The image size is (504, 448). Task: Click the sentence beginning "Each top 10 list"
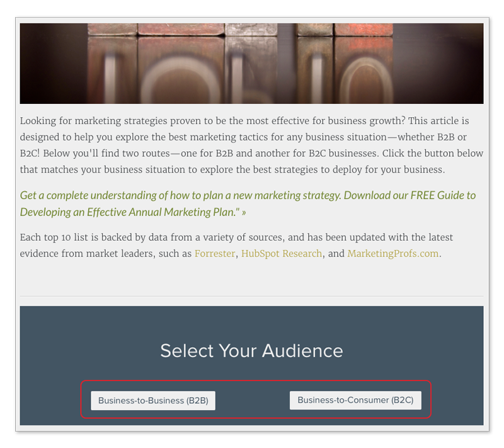(236, 246)
